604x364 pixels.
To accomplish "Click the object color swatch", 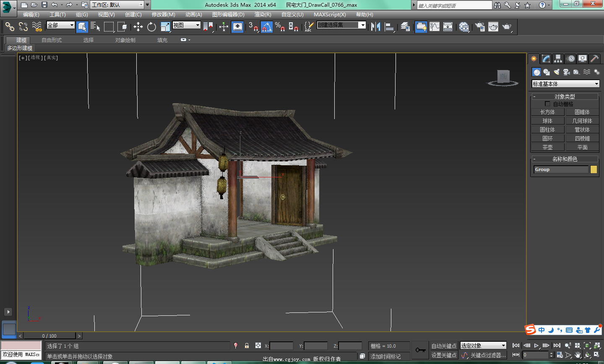I will [x=594, y=169].
